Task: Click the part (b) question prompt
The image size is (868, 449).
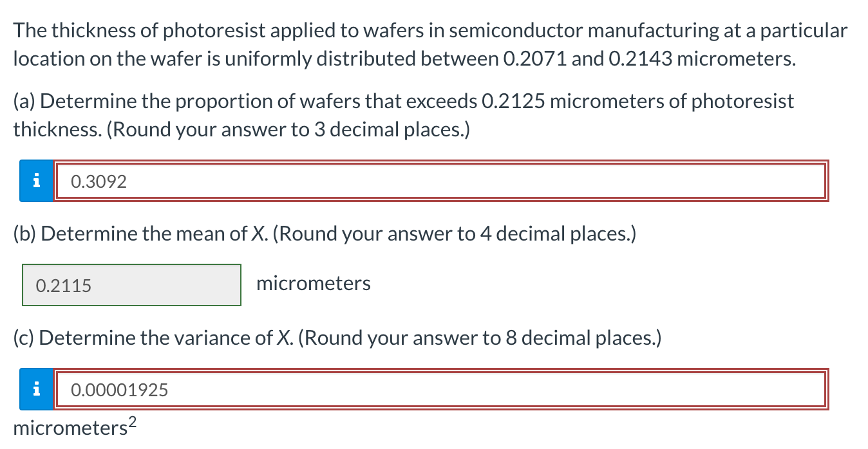Action: tap(322, 234)
